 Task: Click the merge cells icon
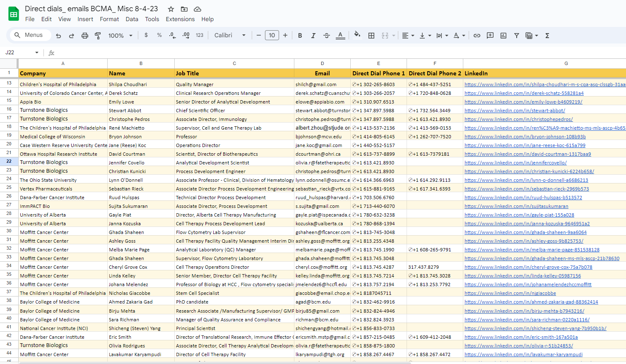pyautogui.click(x=385, y=36)
